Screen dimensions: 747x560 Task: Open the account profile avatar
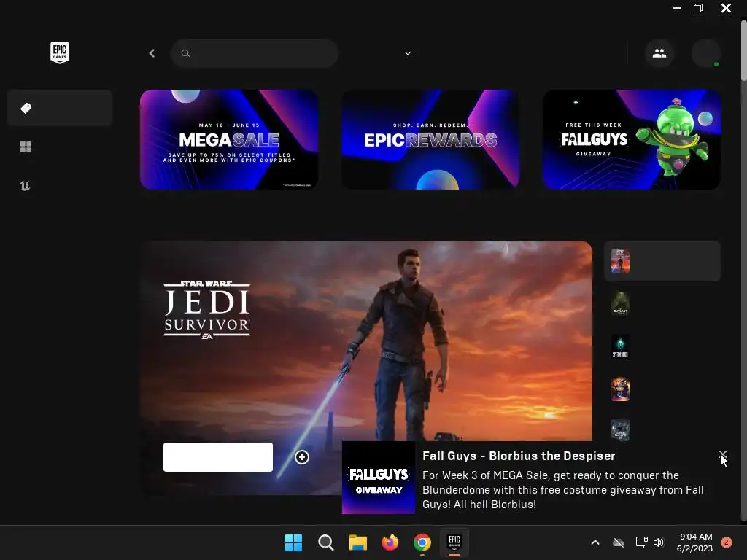click(705, 53)
